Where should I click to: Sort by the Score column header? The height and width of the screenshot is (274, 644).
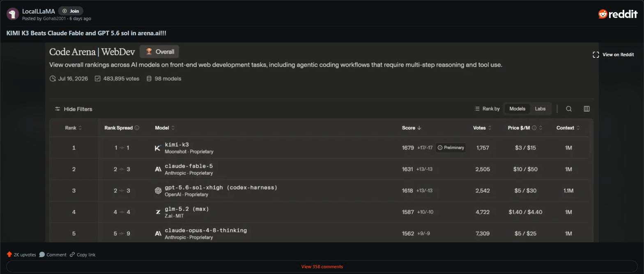pyautogui.click(x=412, y=128)
